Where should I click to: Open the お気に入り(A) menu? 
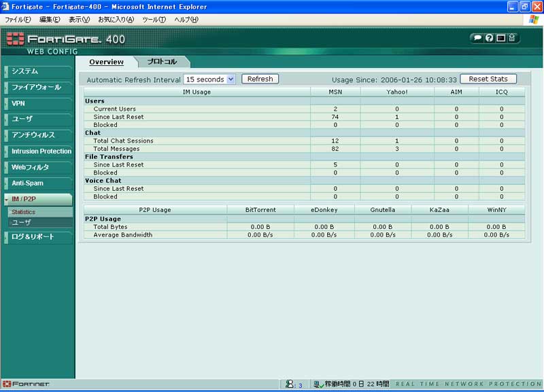point(116,20)
